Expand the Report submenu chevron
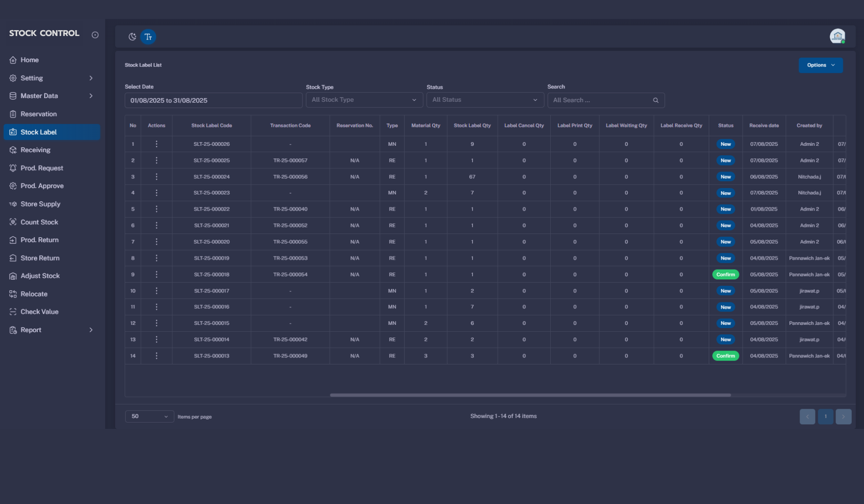This screenshot has height=504, width=864. click(x=91, y=330)
